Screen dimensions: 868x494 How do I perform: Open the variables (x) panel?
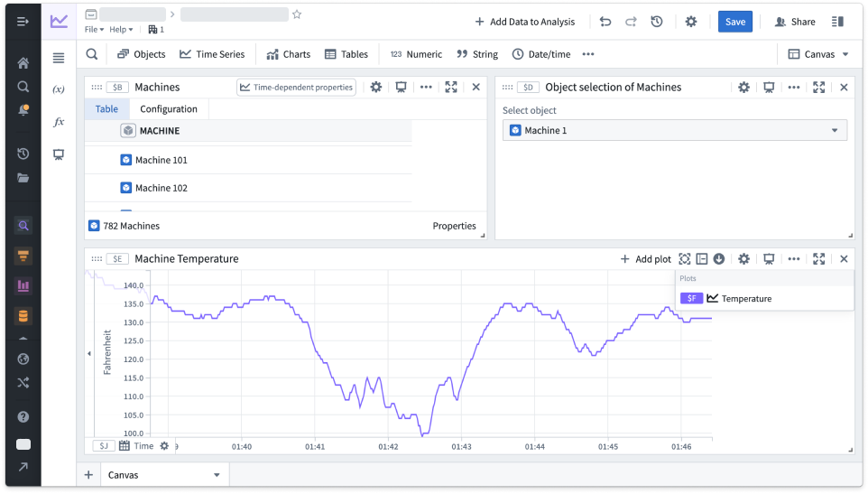pyautogui.click(x=58, y=89)
